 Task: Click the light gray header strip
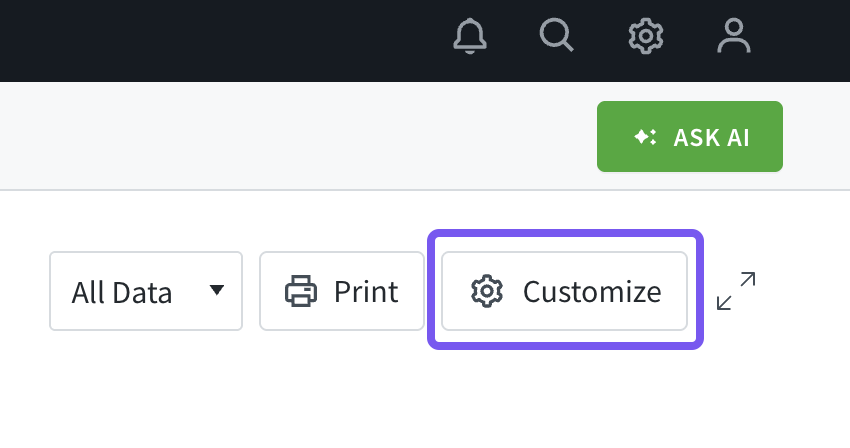(x=300, y=135)
